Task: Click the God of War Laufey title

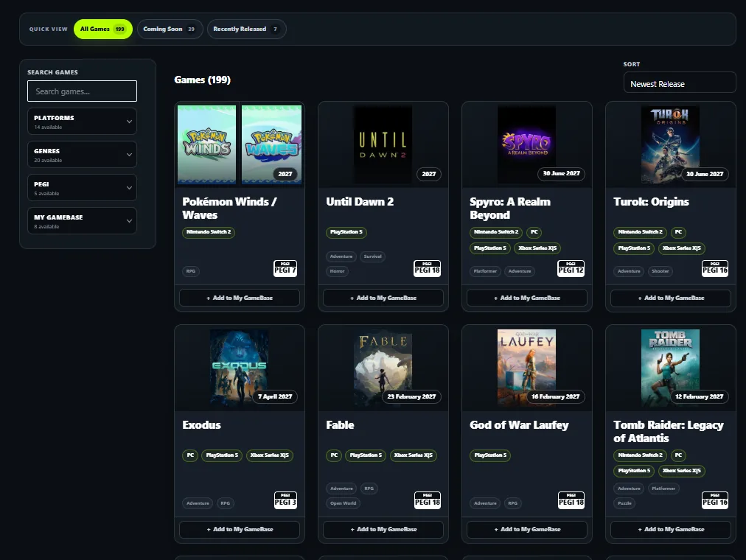Action: [519, 425]
